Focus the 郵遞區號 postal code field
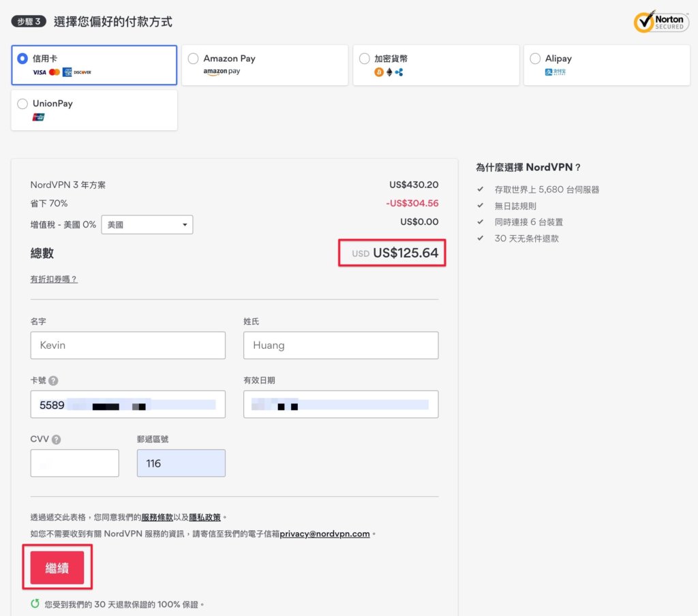This screenshot has width=698, height=616. point(181,463)
